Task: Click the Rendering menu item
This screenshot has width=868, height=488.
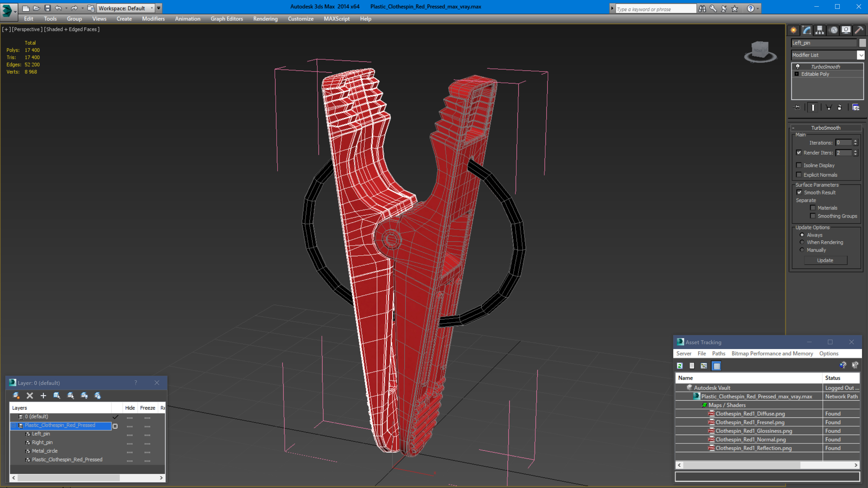Action: pos(265,18)
